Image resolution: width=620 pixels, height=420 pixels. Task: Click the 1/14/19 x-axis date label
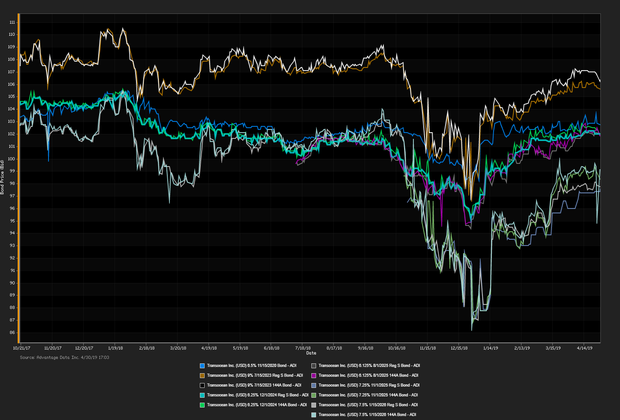pos(490,348)
